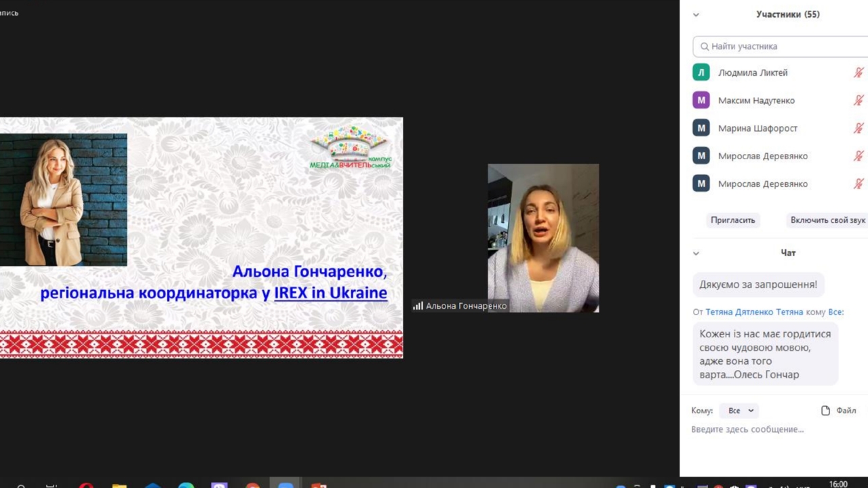This screenshot has height=488, width=868.
Task: Click the taskbar clock showing 16:00
Action: point(839,484)
